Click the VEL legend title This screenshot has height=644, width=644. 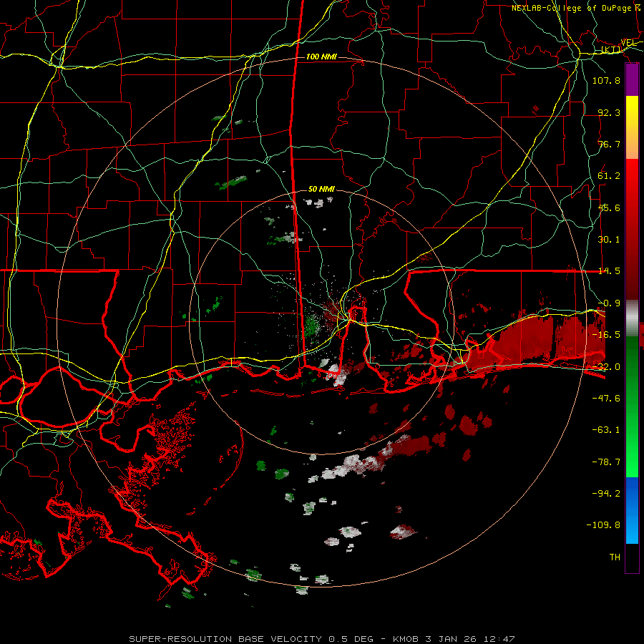point(628,43)
